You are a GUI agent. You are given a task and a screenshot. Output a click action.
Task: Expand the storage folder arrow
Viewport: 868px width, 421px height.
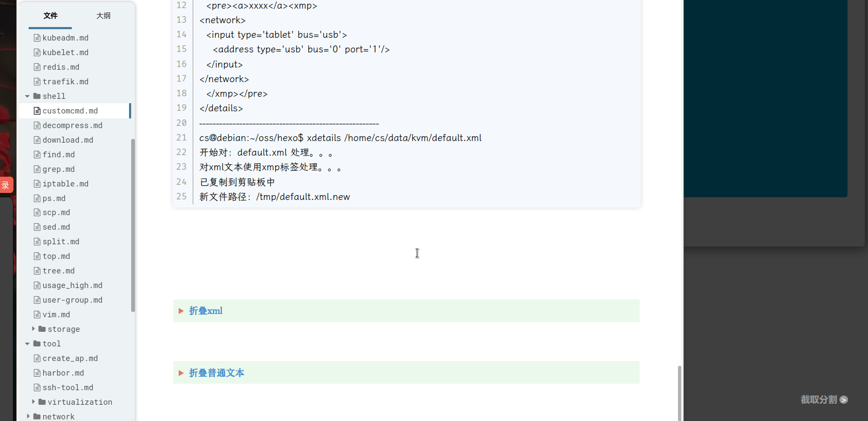pyautogui.click(x=33, y=329)
